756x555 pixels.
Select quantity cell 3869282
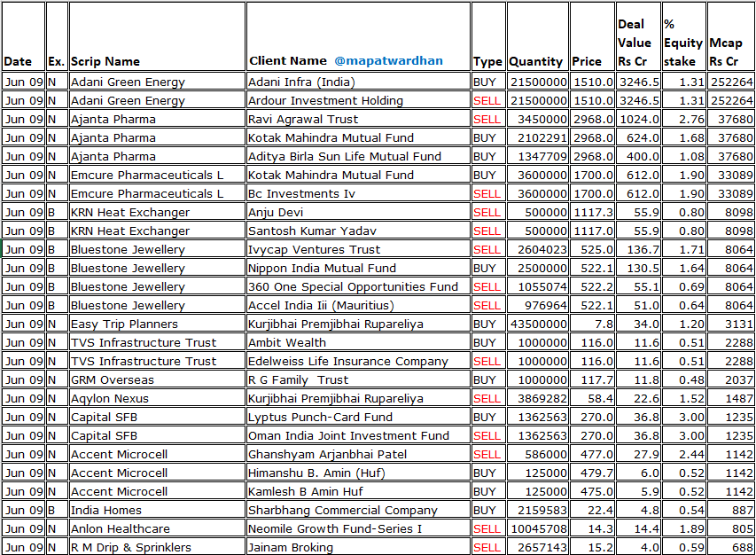tap(538, 398)
